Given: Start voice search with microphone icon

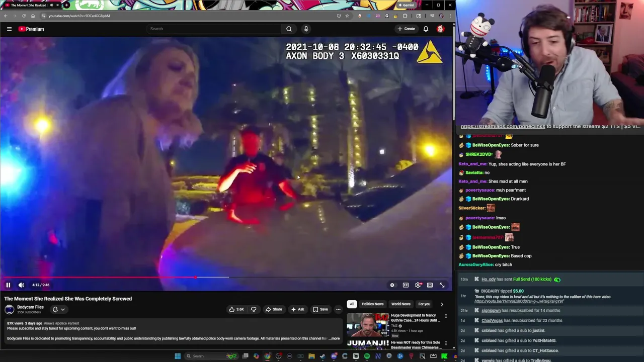Looking at the screenshot, I should tap(306, 29).
